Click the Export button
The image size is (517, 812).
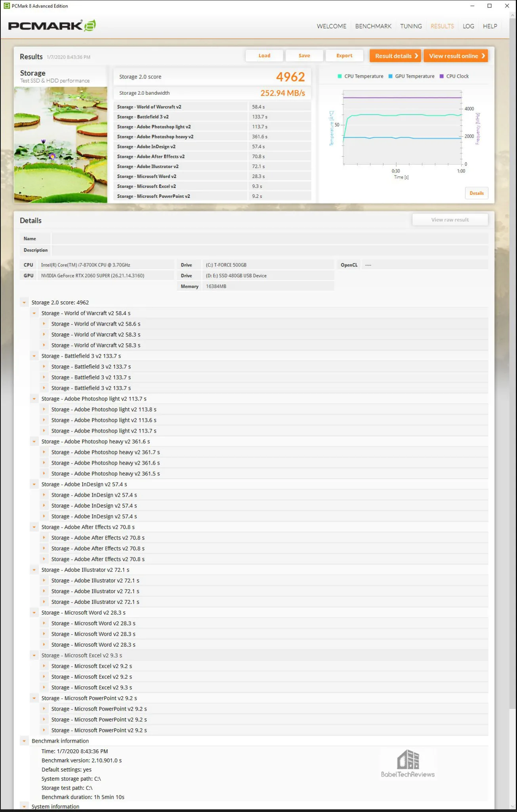click(x=344, y=56)
